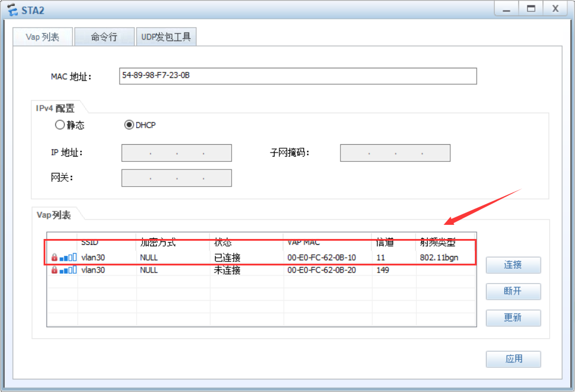The image size is (575, 392).
Task: Click the lock icon on the channel 149 row
Action: tap(55, 270)
